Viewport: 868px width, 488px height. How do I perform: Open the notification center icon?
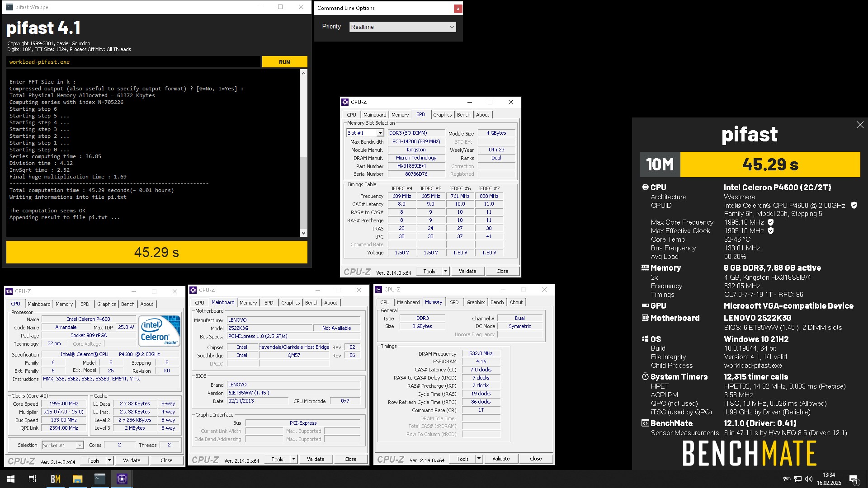click(854, 479)
